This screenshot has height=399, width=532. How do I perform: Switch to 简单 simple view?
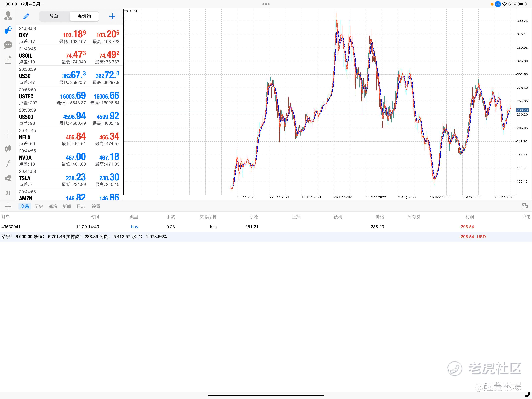54,16
